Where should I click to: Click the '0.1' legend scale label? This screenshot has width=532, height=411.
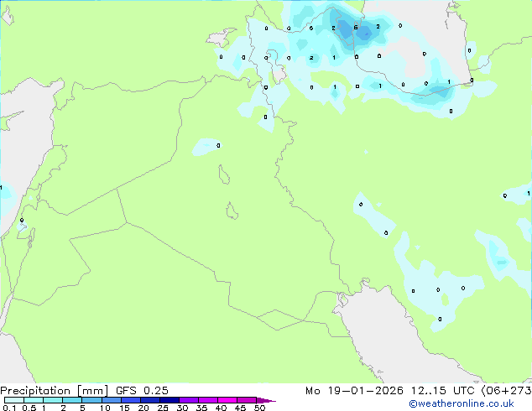click(x=9, y=408)
